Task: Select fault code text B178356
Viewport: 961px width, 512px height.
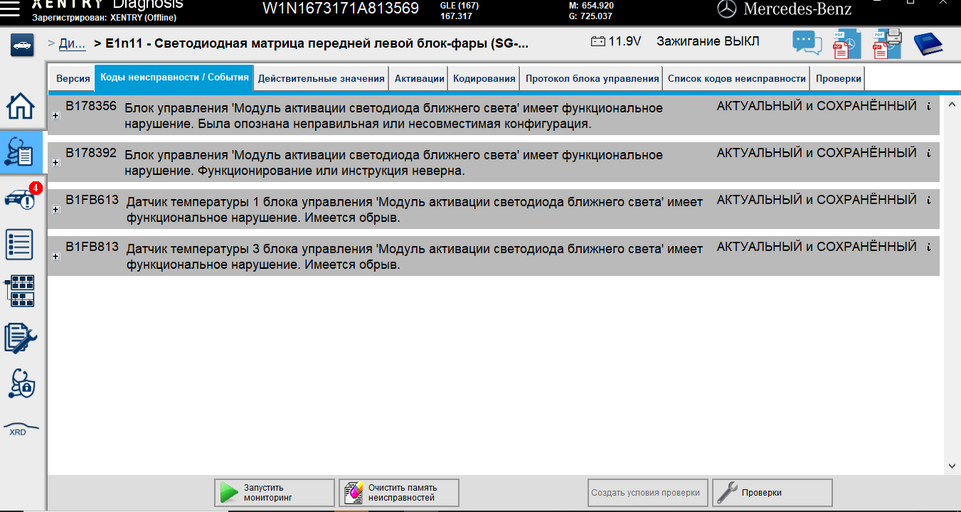Action: coord(91,106)
